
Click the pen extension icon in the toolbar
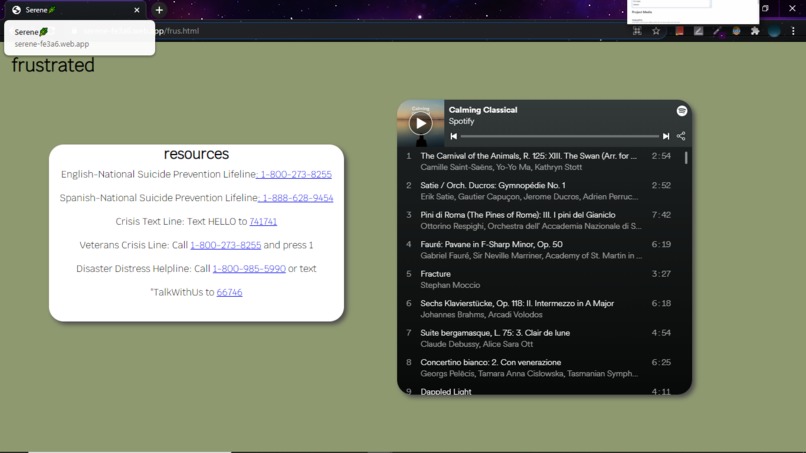pyautogui.click(x=717, y=31)
